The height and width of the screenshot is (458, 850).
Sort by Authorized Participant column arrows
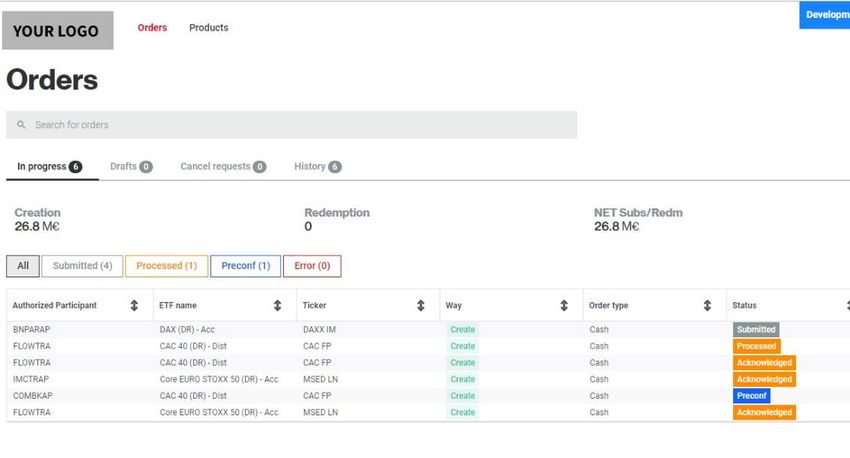pos(134,306)
